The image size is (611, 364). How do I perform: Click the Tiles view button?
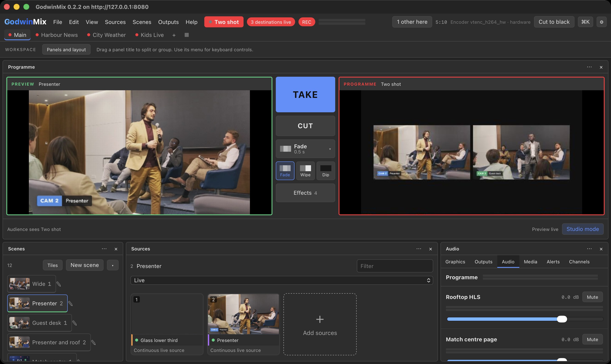53,265
